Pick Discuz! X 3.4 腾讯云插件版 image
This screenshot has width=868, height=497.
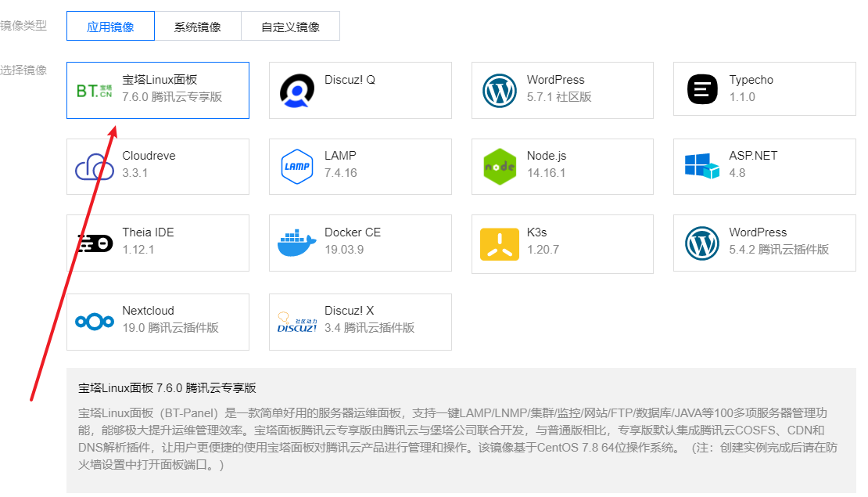point(360,322)
